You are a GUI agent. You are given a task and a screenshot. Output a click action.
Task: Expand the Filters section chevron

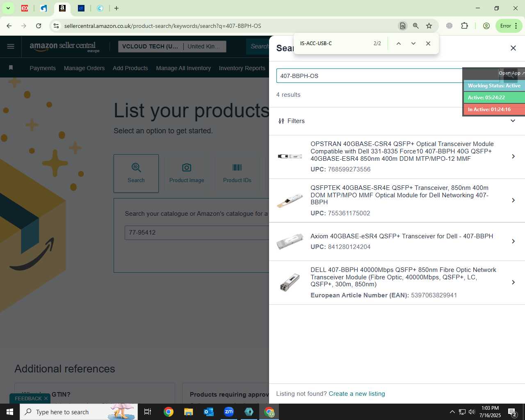tap(513, 121)
